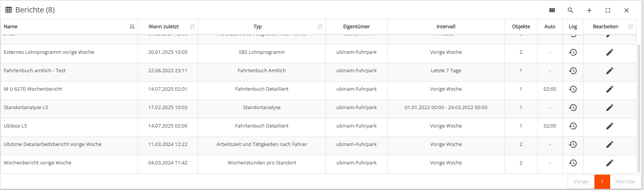
Task: Go to the Nächste page
Action: click(625, 181)
